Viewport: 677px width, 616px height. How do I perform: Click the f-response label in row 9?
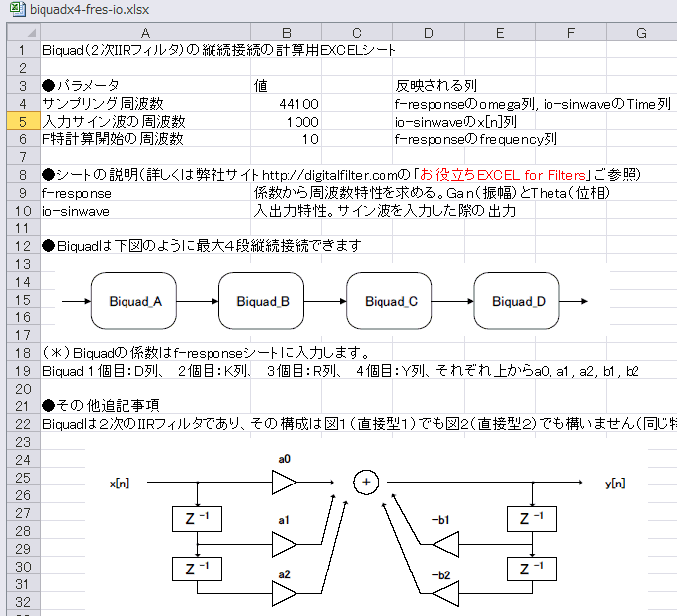[x=76, y=193]
